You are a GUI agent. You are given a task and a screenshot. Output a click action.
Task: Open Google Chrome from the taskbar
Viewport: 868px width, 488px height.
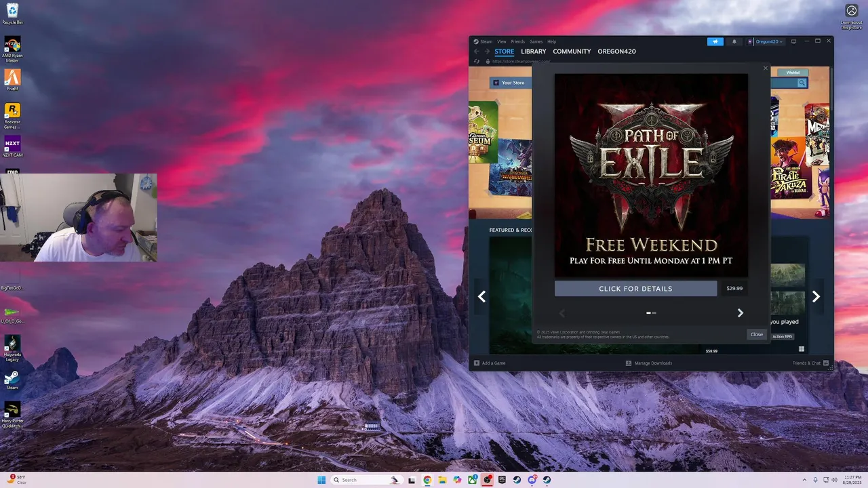pyautogui.click(x=427, y=480)
